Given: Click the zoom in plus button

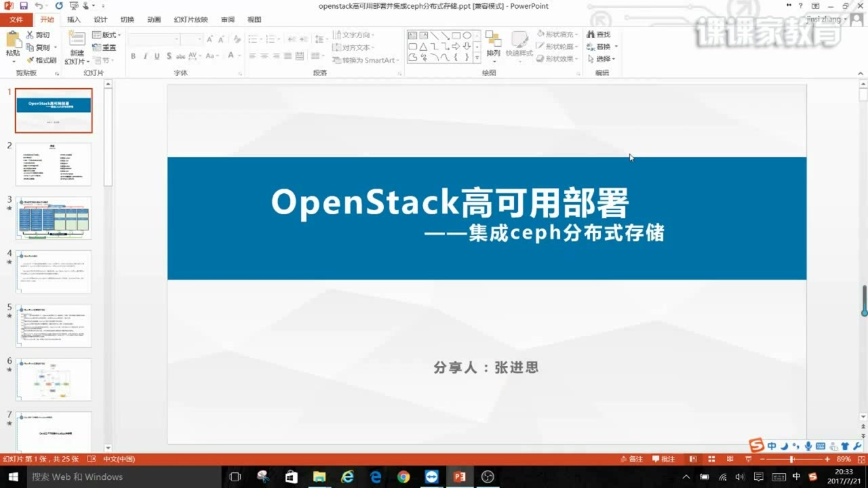Looking at the screenshot, I should pyautogui.click(x=827, y=459).
